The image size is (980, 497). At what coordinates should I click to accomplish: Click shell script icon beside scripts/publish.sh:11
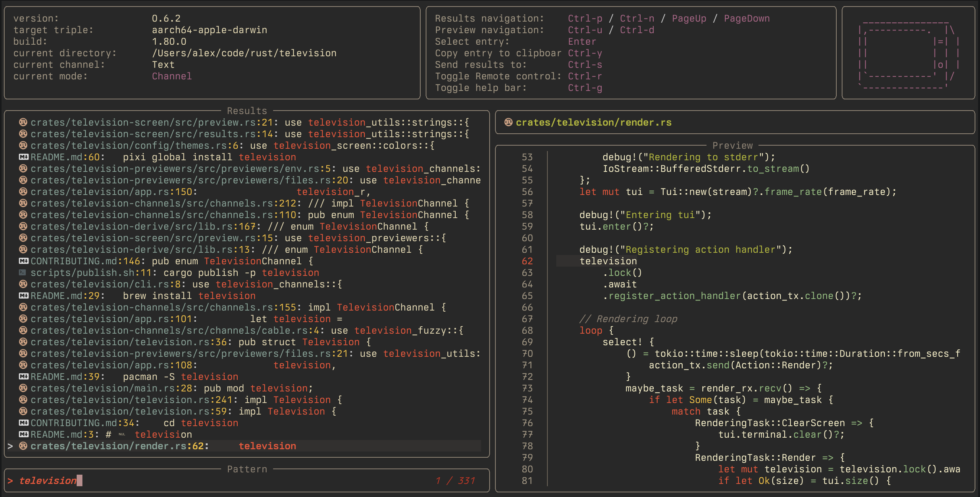click(23, 272)
